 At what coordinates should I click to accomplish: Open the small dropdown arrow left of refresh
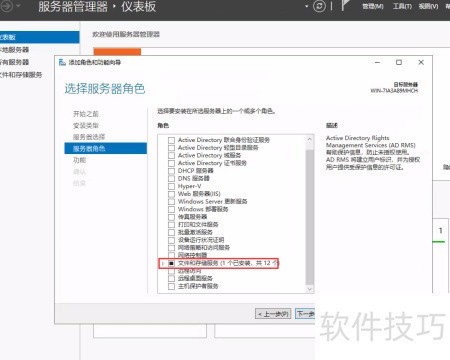tap(306, 6)
